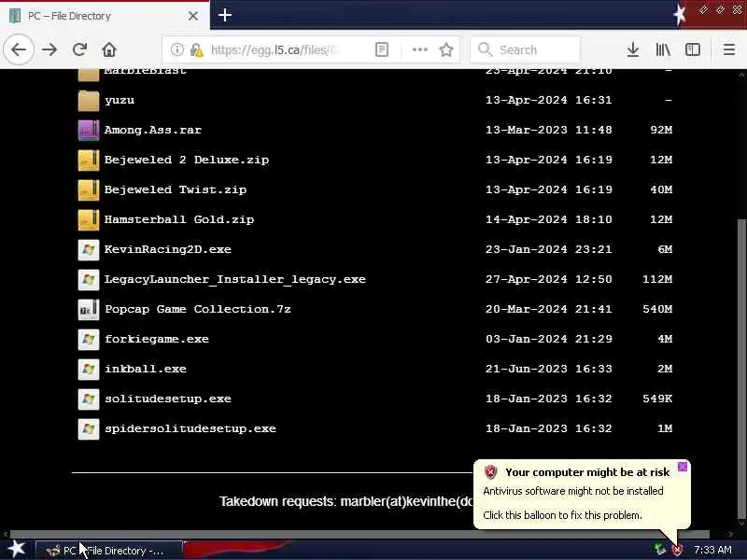Download solitudesetup.exe link
Image resolution: width=747 pixels, height=560 pixels.
(x=168, y=399)
